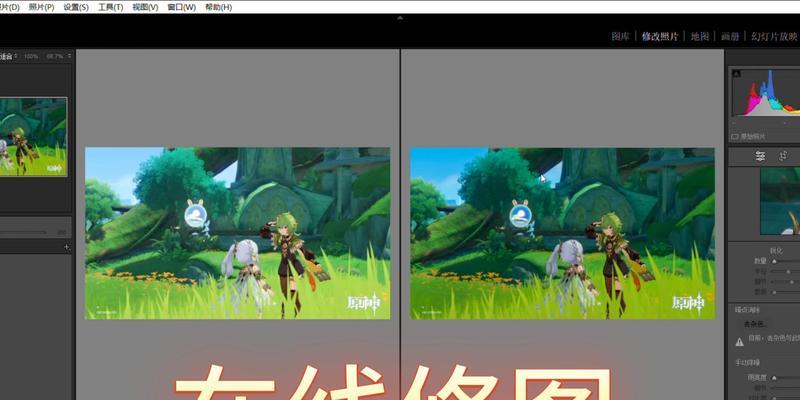Open the 窗口(W) menu
This screenshot has height=400, width=800.
tap(181, 7)
